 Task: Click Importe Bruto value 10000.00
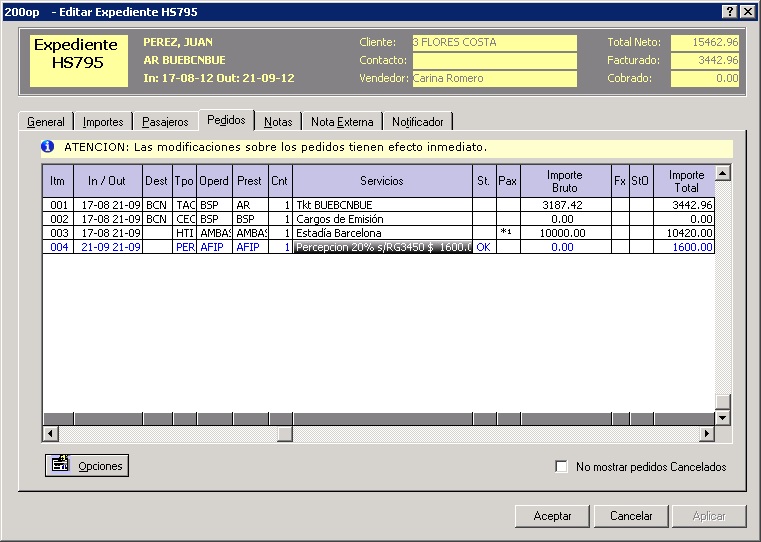click(565, 233)
